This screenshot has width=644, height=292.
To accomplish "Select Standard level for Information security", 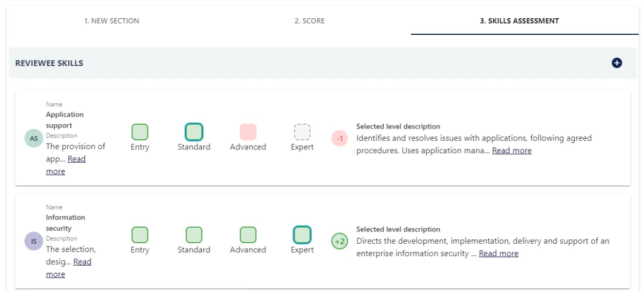I will coord(194,235).
